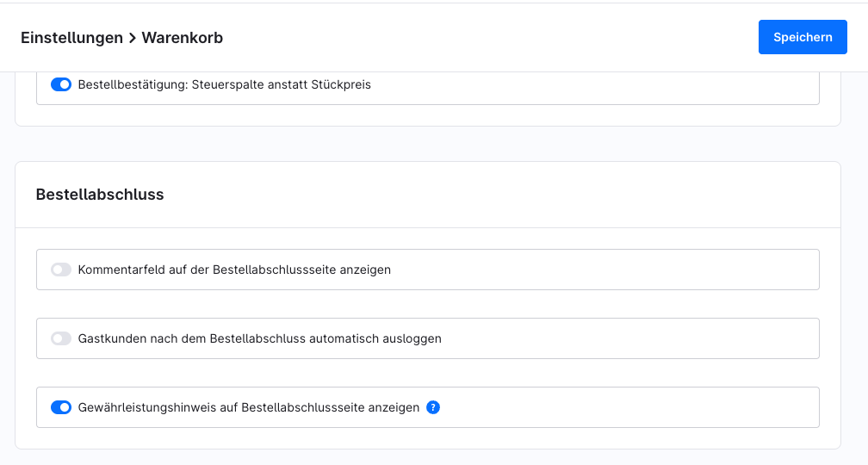Click label 'Gastkunden nach dem Bestellabschluss automatisch ausloggen'

(x=260, y=338)
